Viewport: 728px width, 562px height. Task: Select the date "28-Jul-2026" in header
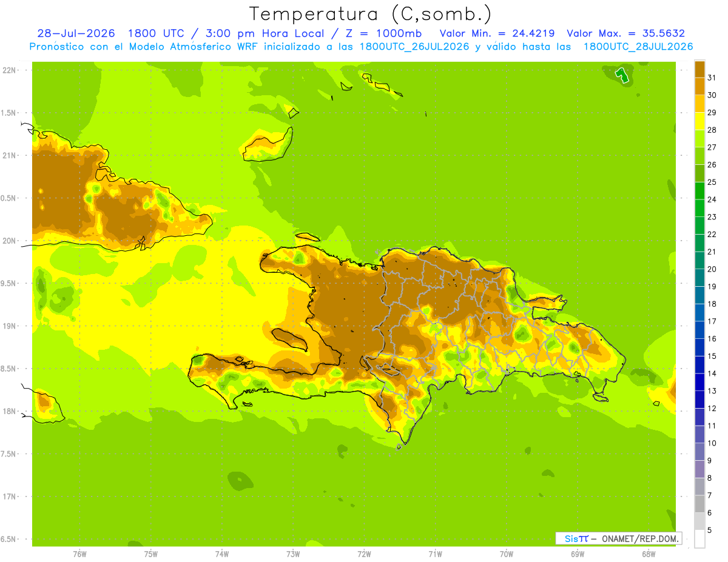click(x=76, y=33)
